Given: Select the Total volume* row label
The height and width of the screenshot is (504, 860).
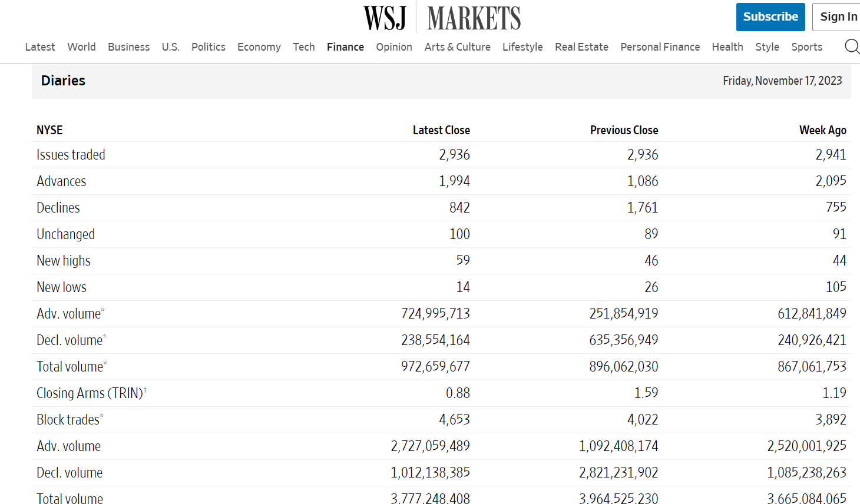Looking at the screenshot, I should [x=72, y=367].
